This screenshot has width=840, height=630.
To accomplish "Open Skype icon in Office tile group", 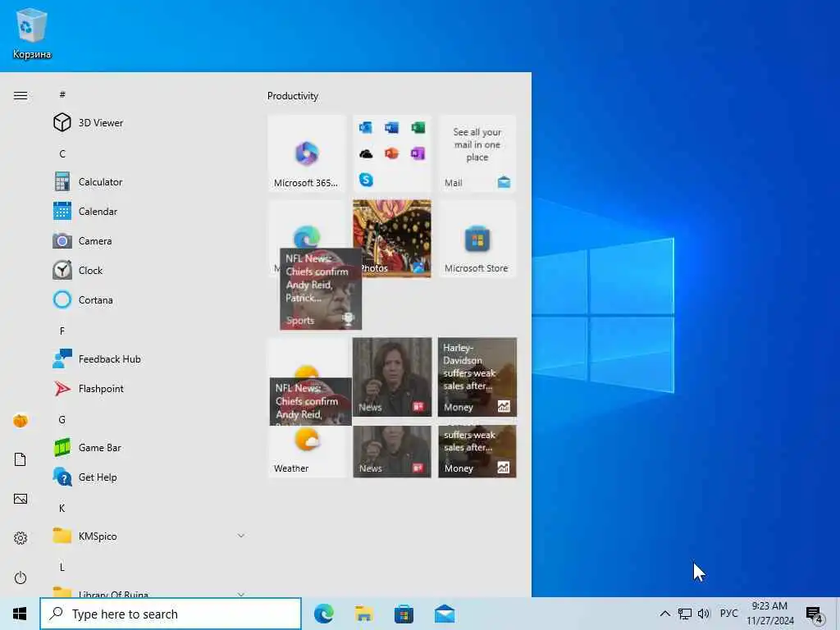I will (366, 180).
